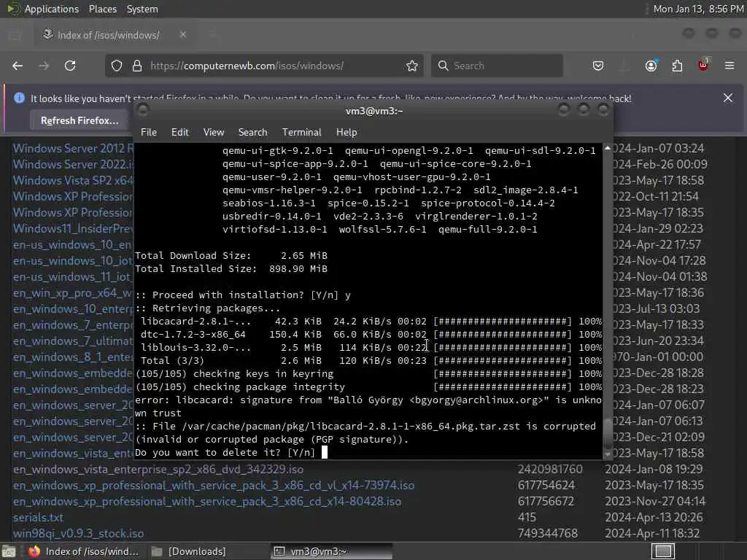747x560 pixels.
Task: Open the serials.txt link
Action: pyautogui.click(x=38, y=517)
